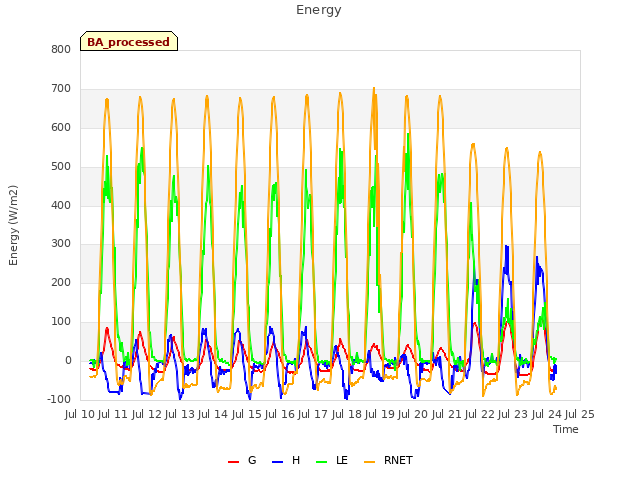Image resolution: width=640 pixels, height=480 pixels.
Task: Click the blue H peak near Jul 23
Action: coord(507,246)
